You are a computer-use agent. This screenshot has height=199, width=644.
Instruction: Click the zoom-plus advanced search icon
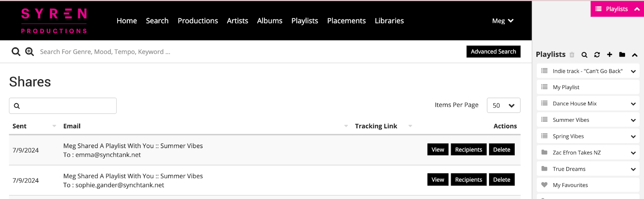tap(29, 52)
